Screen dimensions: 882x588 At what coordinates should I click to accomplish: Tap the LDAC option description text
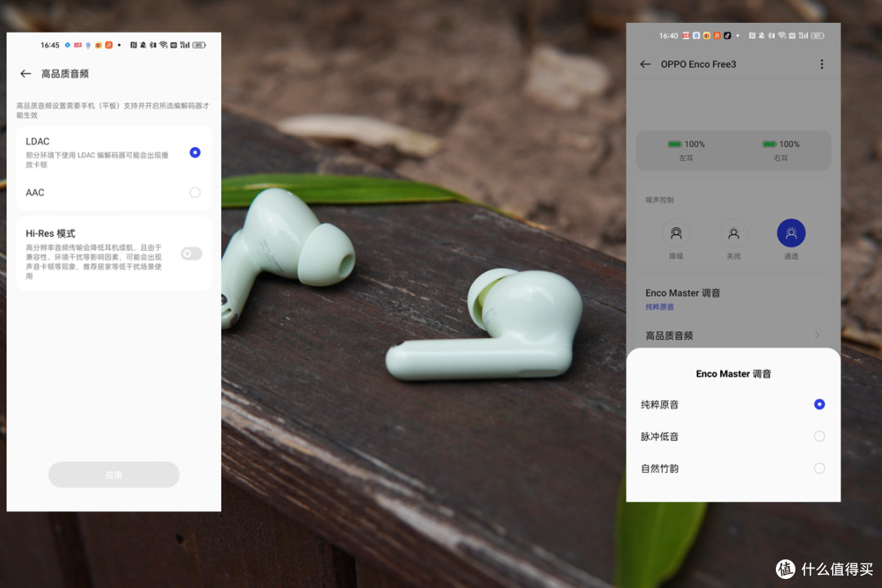point(96,160)
